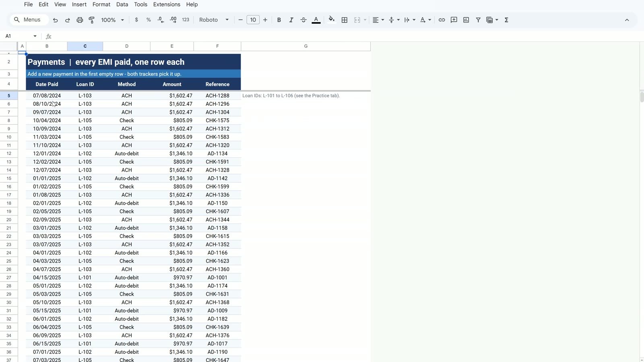Insert a chart

tap(466, 20)
